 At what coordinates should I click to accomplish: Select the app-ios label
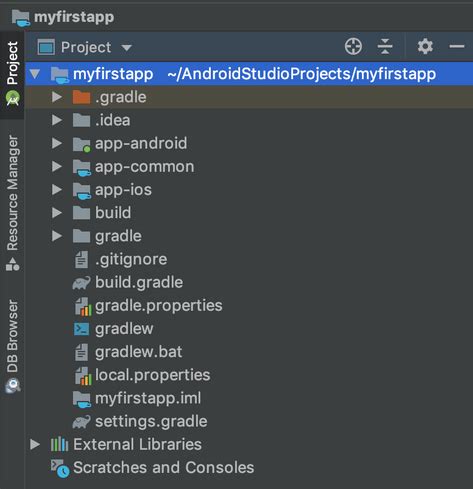pos(123,190)
